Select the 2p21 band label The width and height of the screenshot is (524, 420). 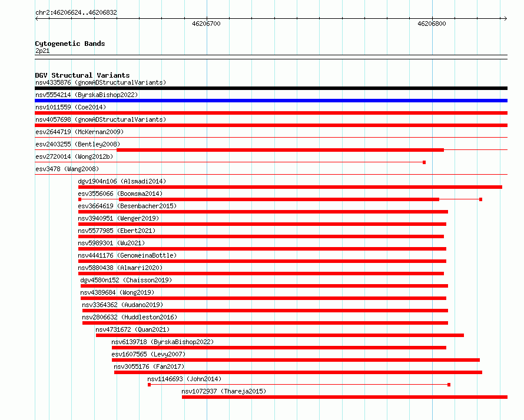tap(42, 51)
